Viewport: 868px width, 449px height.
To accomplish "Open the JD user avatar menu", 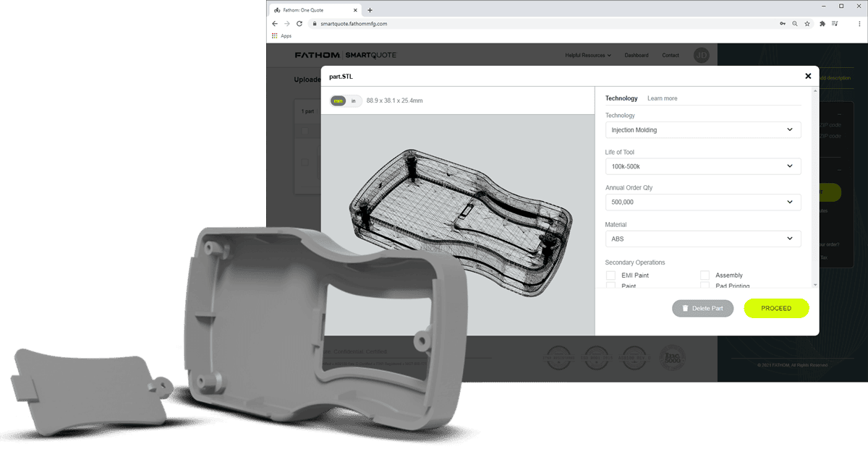I will (x=700, y=55).
